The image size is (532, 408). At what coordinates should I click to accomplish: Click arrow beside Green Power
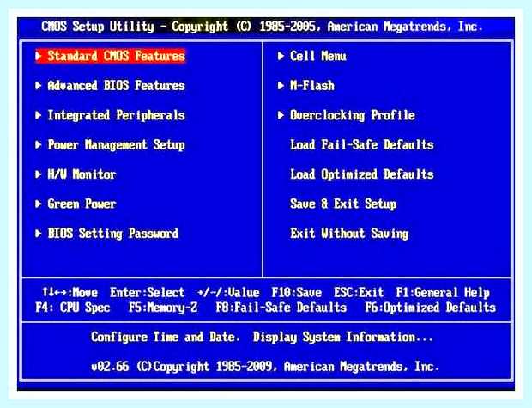pos(39,204)
